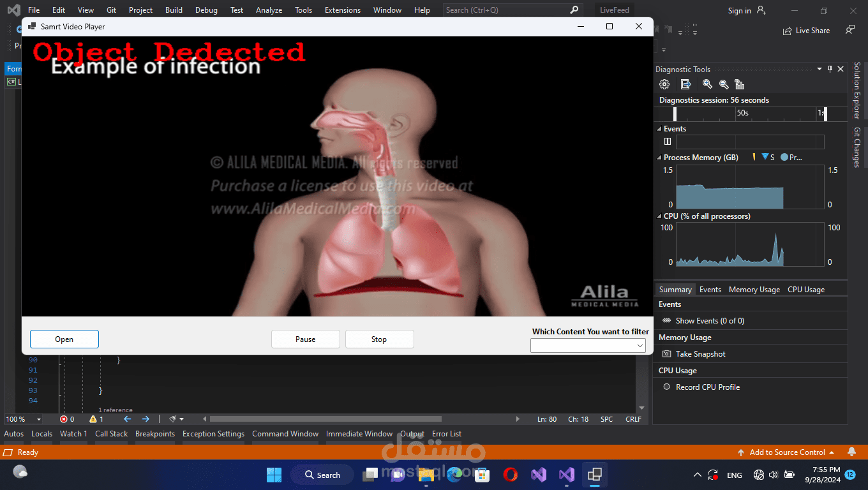Click the code cleanup broom icon
Viewport: 868px width, 490px height.
(172, 419)
